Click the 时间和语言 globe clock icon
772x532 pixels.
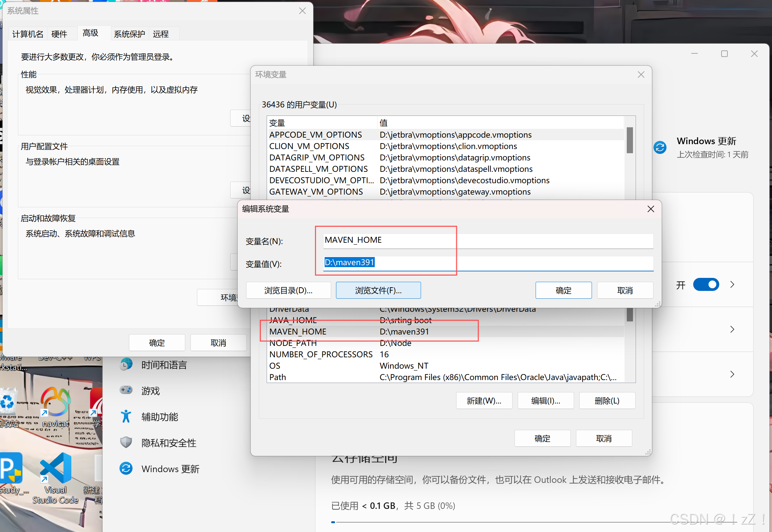pos(126,364)
